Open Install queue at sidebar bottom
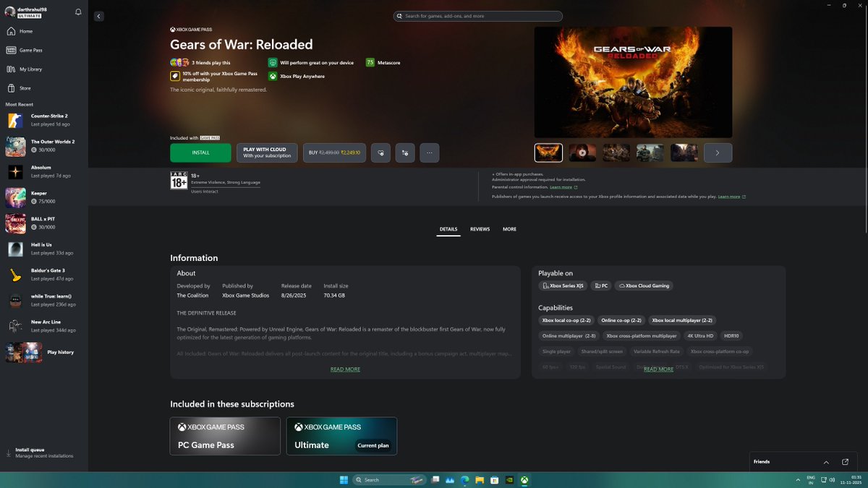This screenshot has width=868, height=488. pos(43,453)
